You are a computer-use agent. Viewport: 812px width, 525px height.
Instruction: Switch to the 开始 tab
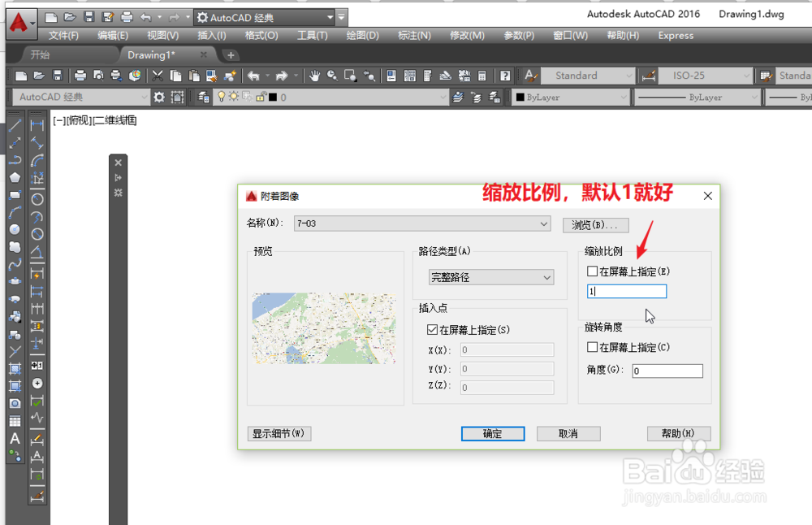[41, 54]
